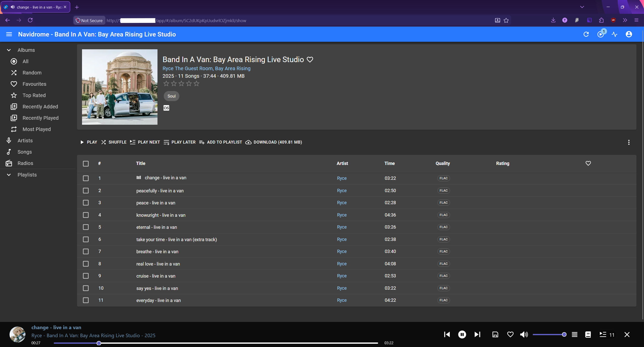The width and height of the screenshot is (644, 347).
Task: Open the three-dot more options menu
Action: pos(629,142)
